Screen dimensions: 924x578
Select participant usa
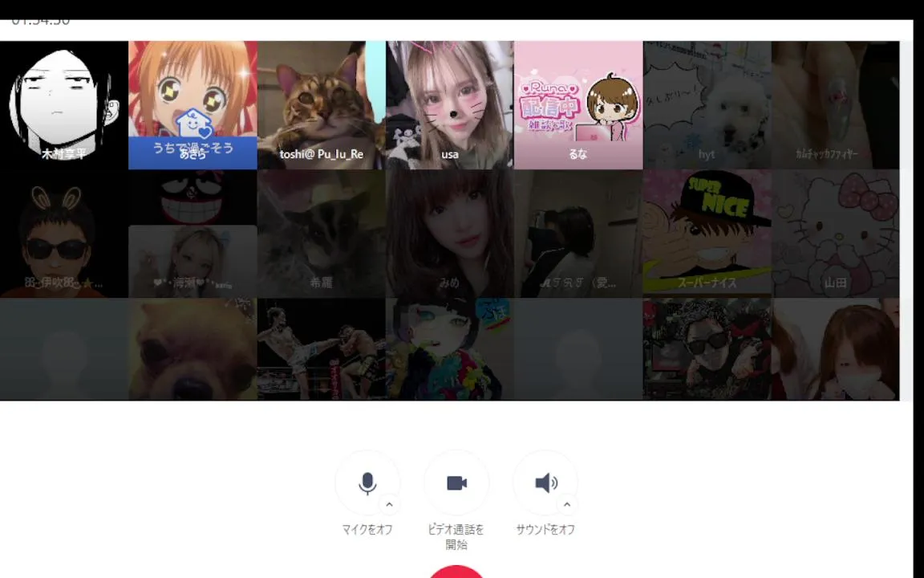point(450,105)
